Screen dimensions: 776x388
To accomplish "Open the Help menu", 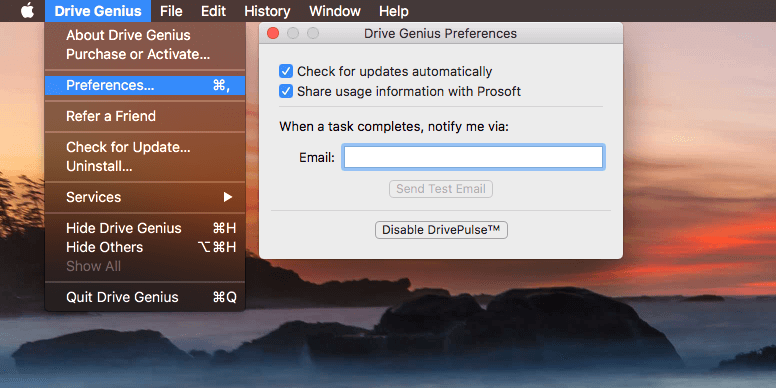I will 394,11.
